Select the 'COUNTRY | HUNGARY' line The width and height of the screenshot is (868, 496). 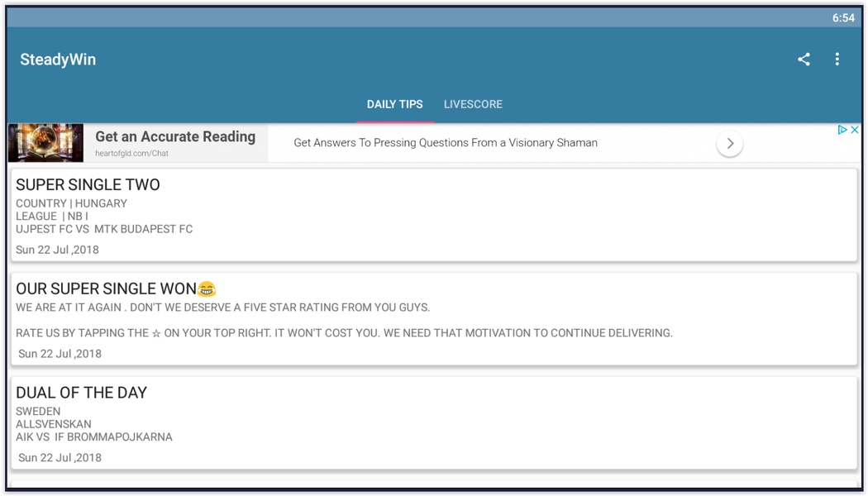[71, 203]
